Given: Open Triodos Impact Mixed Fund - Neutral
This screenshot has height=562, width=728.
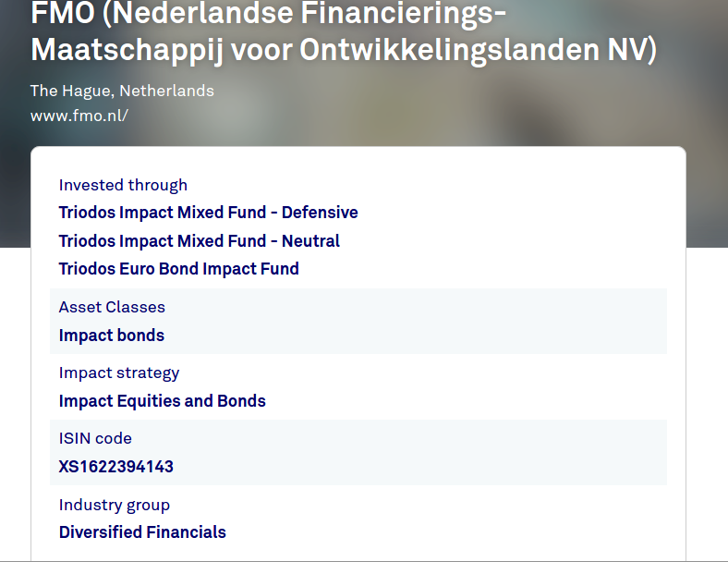Looking at the screenshot, I should [199, 241].
